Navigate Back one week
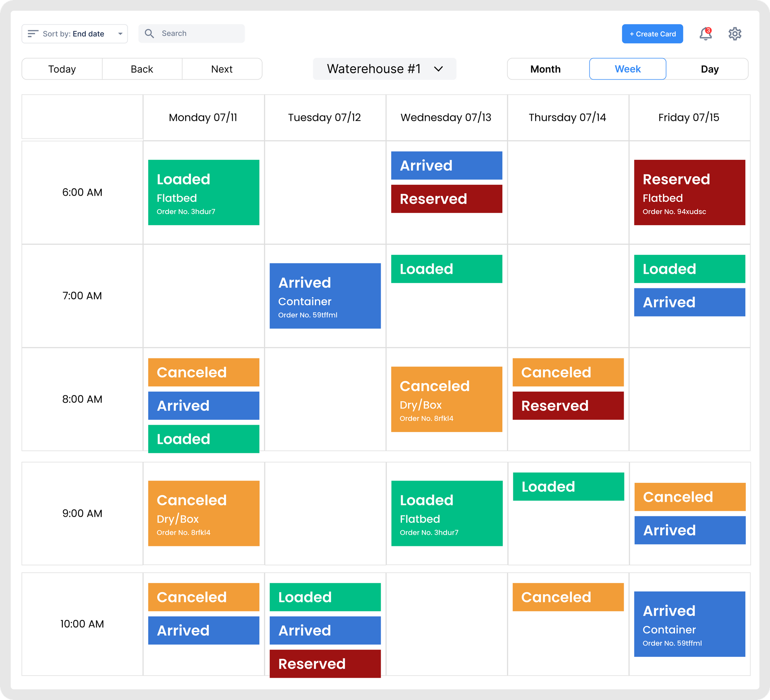The width and height of the screenshot is (770, 700). [x=142, y=69]
